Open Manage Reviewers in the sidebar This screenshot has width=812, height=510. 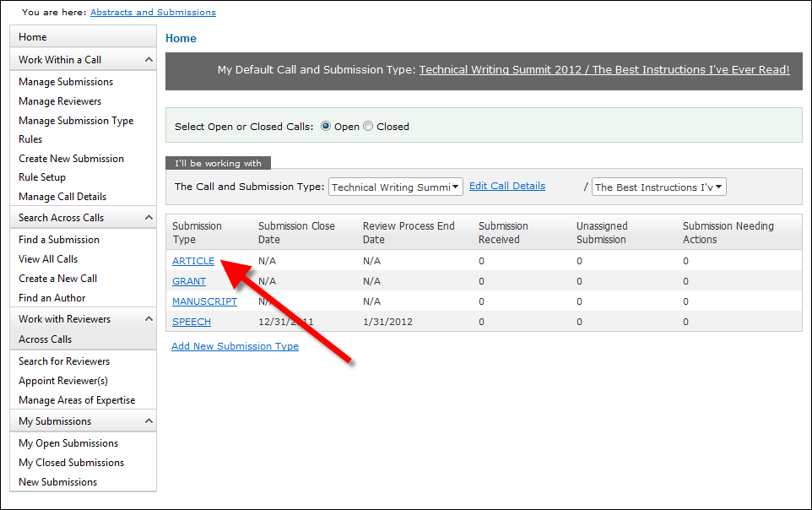pyautogui.click(x=60, y=101)
